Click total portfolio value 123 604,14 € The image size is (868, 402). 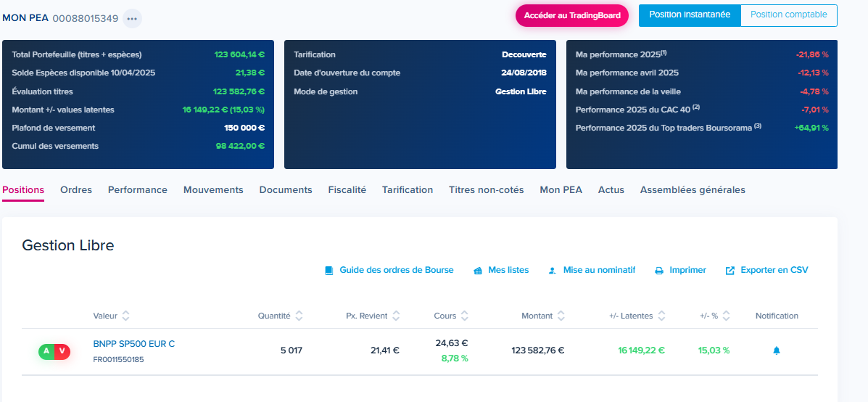[x=239, y=55]
